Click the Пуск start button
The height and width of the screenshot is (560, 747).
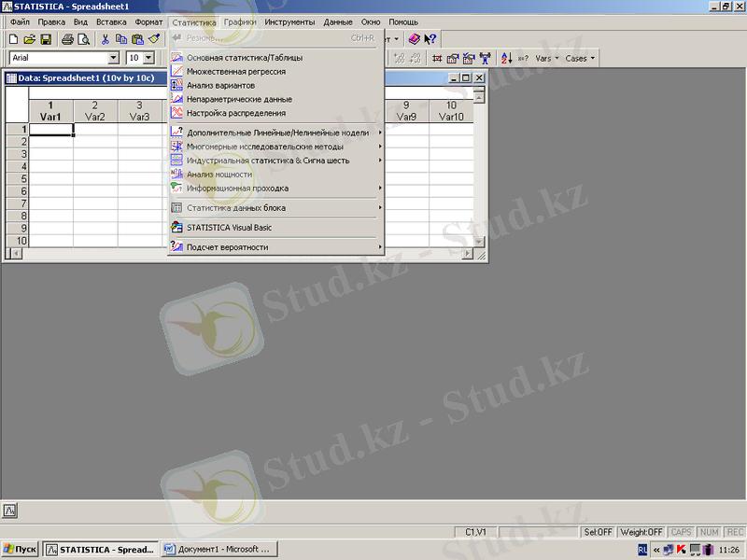pos(21,550)
